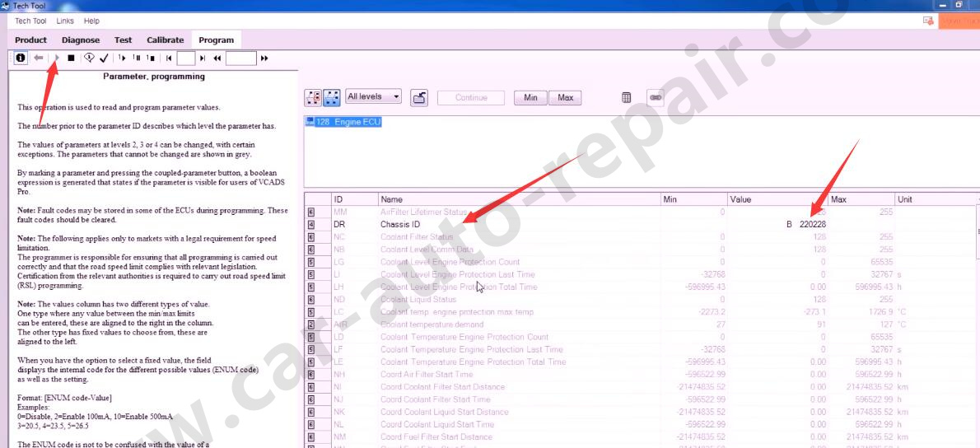Select the Chassis ID parameter name

400,224
